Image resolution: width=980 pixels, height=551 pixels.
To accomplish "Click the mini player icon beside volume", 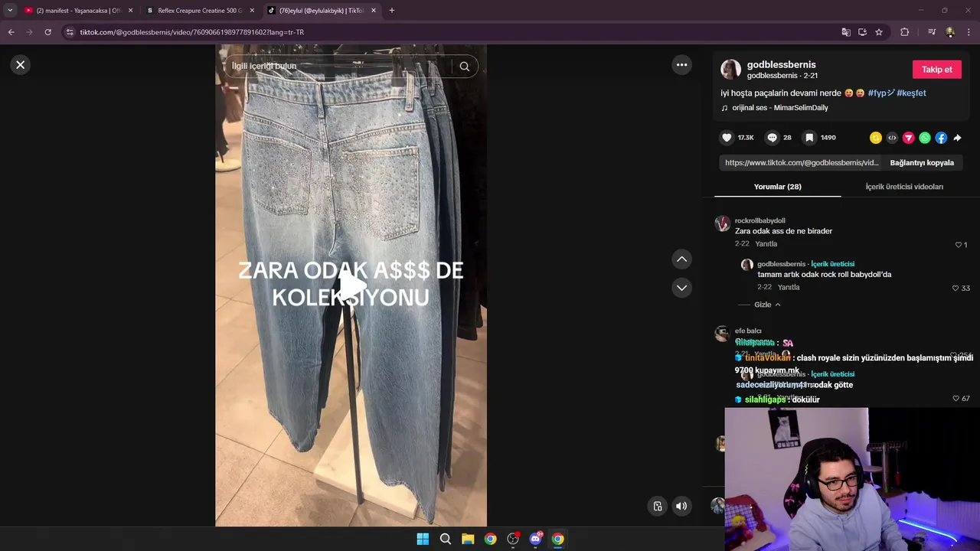I will coord(657,506).
